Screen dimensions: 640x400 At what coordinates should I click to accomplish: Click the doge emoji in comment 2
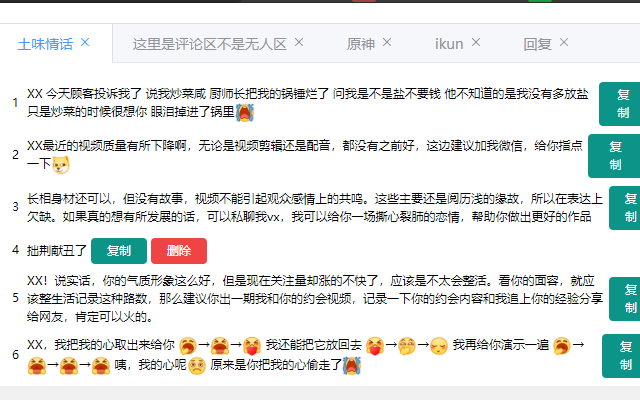tap(61, 165)
